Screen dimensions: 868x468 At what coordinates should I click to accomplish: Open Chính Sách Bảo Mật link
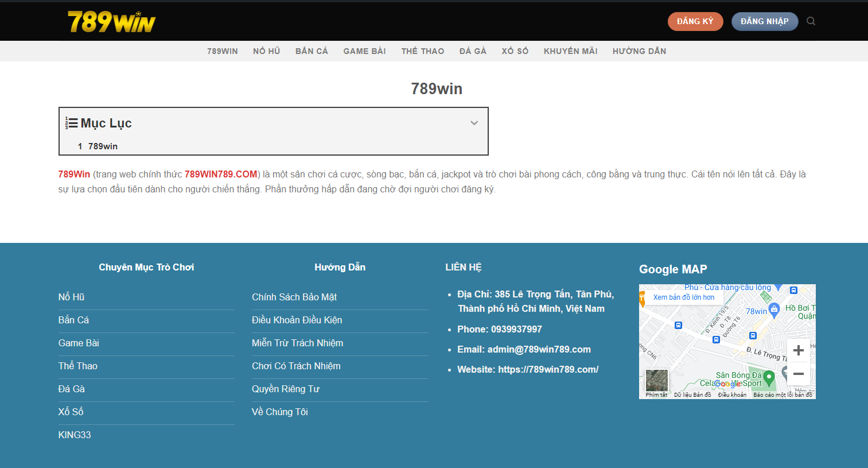click(294, 297)
